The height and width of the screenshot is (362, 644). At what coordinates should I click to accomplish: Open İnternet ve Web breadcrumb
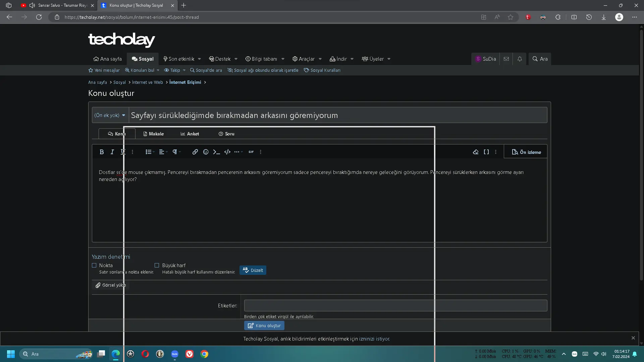148,82
